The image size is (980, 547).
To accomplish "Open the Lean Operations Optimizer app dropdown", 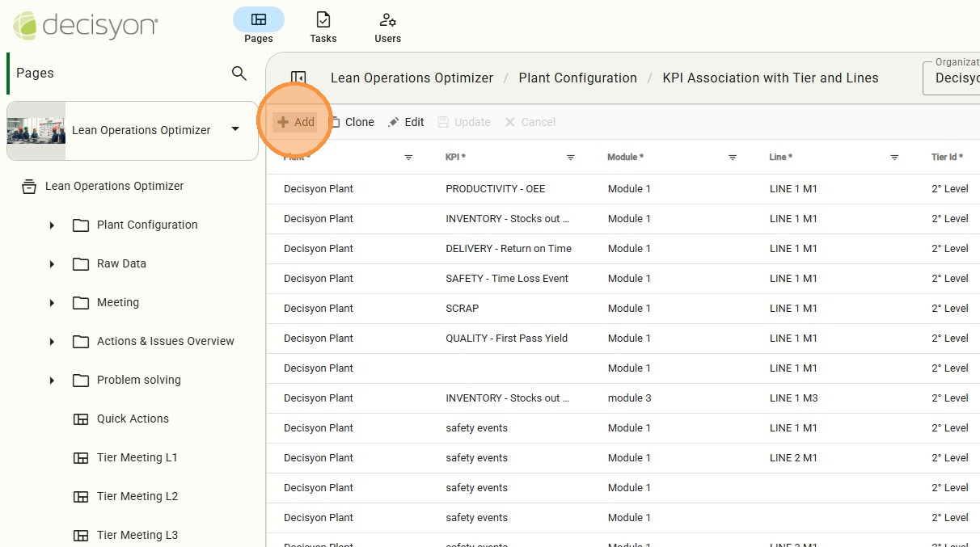I will 235,129.
